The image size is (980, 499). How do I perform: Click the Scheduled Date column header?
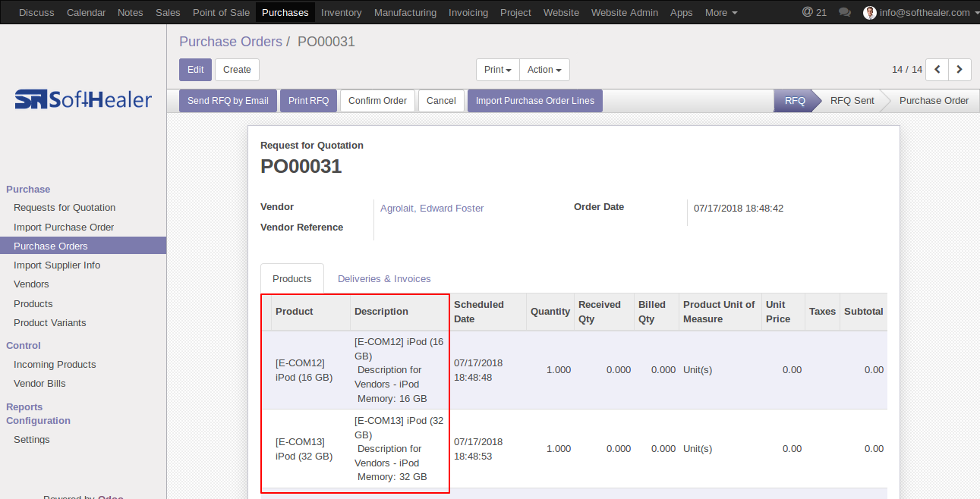(488, 312)
